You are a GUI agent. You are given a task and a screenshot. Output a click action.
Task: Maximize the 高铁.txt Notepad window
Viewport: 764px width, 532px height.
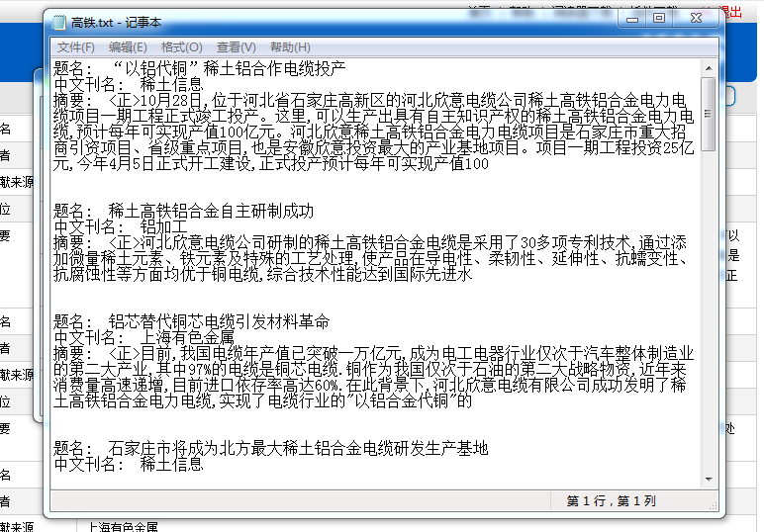coord(659,19)
